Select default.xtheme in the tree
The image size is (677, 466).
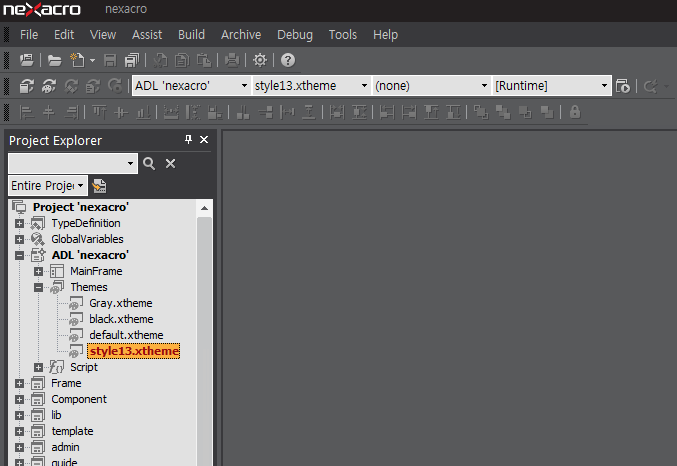126,335
